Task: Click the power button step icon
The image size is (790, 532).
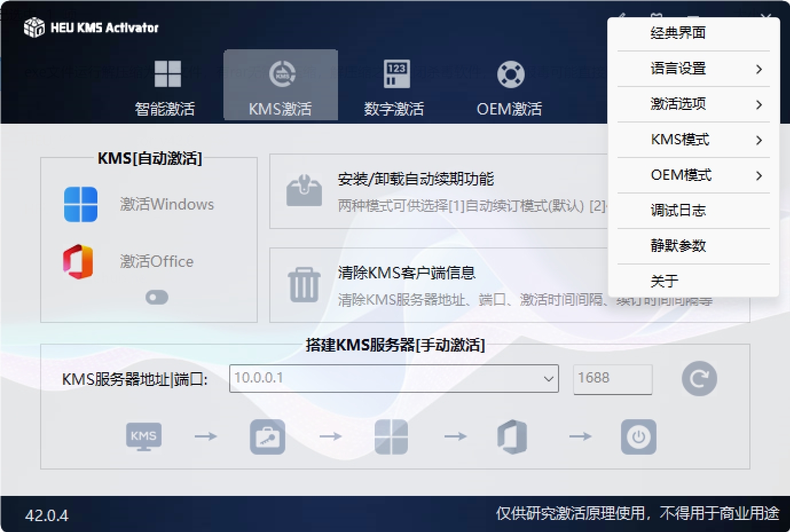Action: (638, 437)
